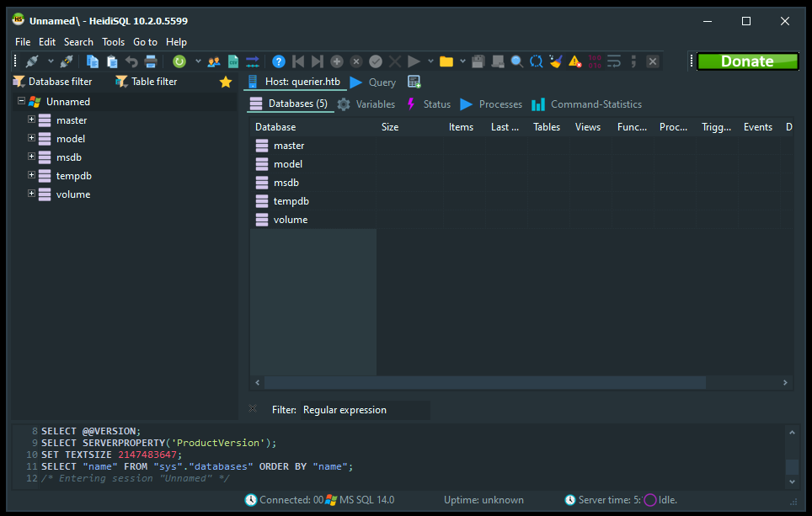Click the Export as CSV icon
The image size is (812, 516).
(233, 61)
